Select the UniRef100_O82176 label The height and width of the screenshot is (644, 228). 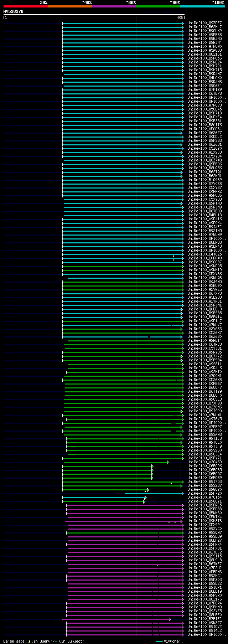(204, 599)
